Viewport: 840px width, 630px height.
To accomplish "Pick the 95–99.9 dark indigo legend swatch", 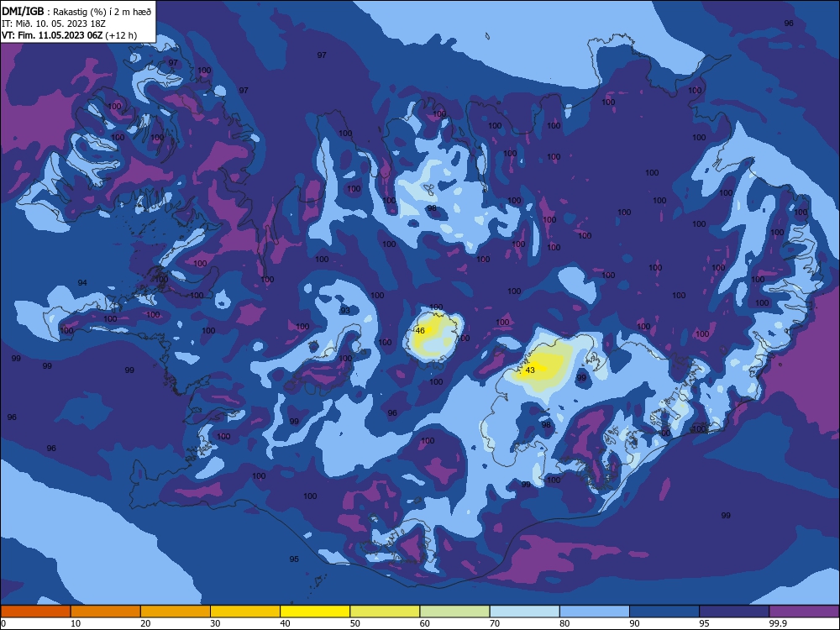I will [734, 612].
